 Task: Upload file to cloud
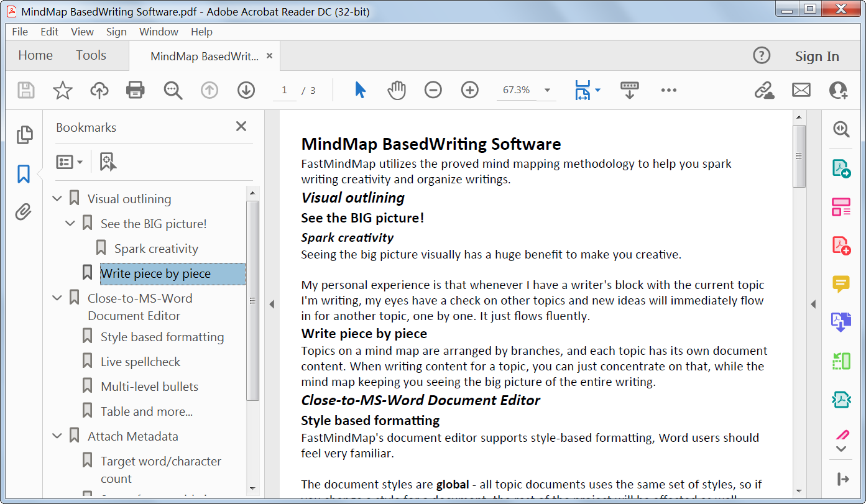tap(99, 90)
